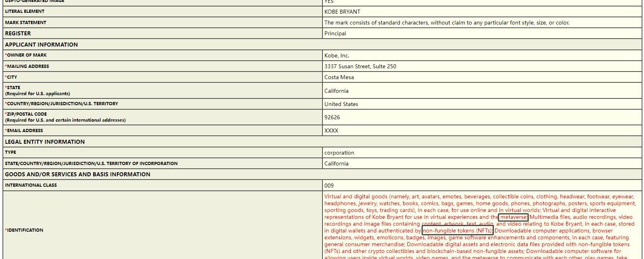
Task: Select the INTERNATIONAL CLASS label
Action: (x=31, y=185)
